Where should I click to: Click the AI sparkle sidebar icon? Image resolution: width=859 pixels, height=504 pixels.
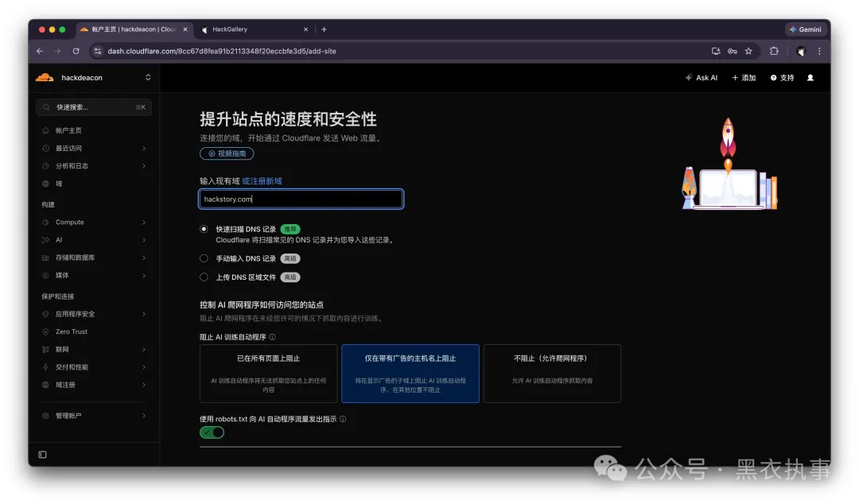click(45, 240)
